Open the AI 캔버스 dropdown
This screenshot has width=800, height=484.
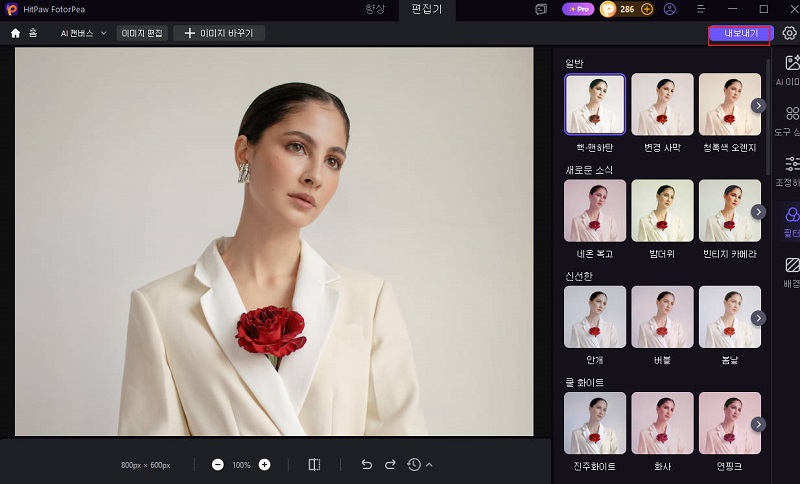(x=83, y=33)
